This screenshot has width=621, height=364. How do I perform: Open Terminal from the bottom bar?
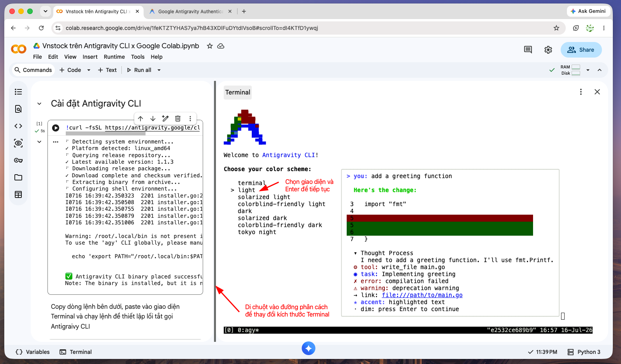(x=75, y=352)
